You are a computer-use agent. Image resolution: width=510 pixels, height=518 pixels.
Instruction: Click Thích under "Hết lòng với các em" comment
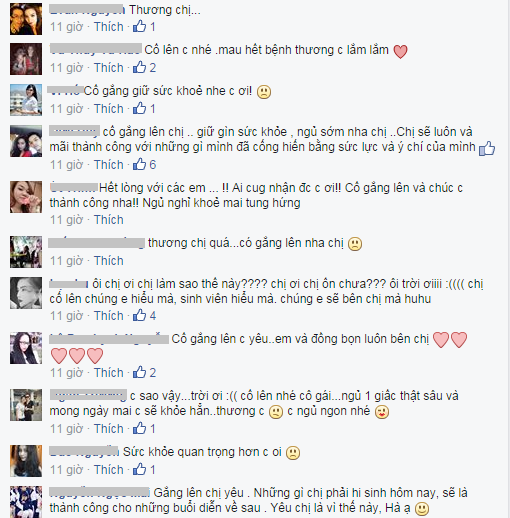[109, 220]
